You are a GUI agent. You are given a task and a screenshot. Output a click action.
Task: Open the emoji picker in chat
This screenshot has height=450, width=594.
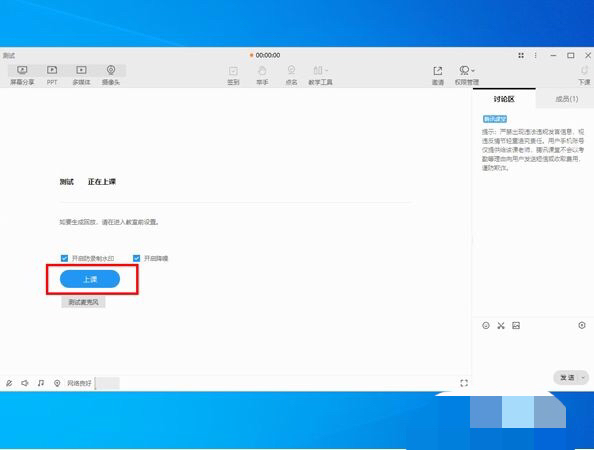click(486, 325)
